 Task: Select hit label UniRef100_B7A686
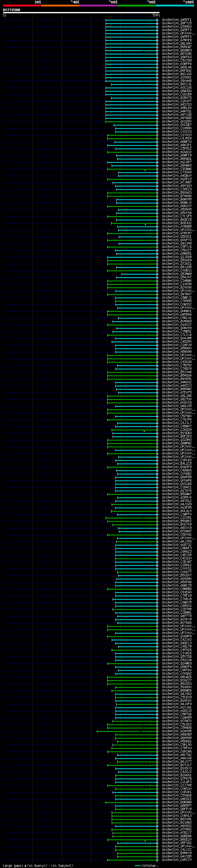point(177,196)
